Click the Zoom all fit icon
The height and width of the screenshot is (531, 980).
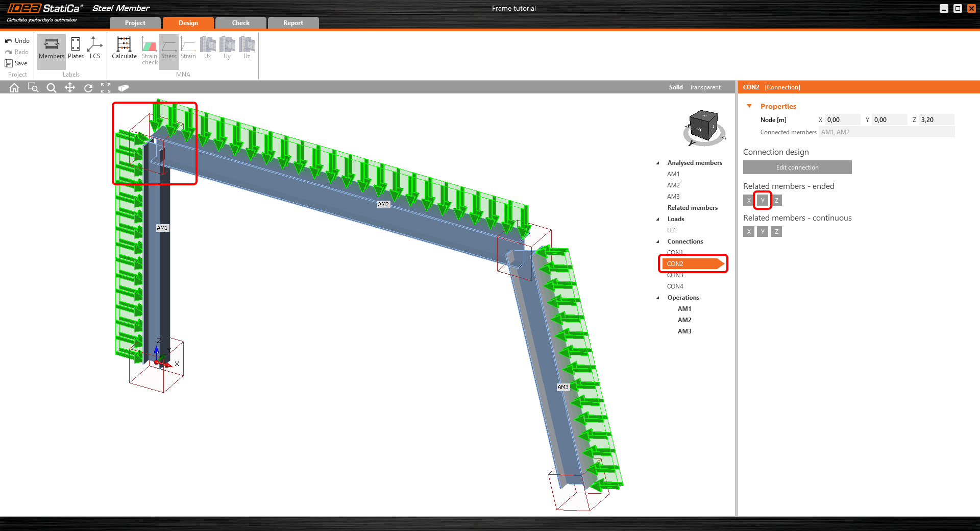(106, 88)
